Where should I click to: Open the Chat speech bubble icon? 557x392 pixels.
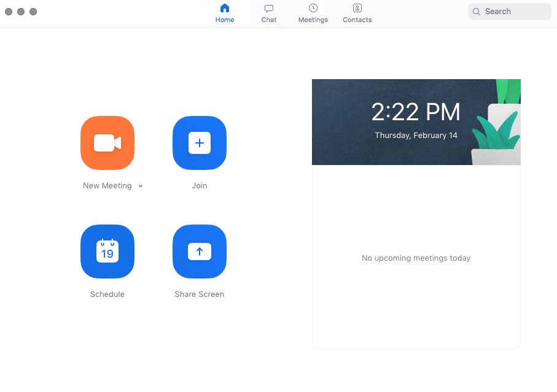point(269,9)
